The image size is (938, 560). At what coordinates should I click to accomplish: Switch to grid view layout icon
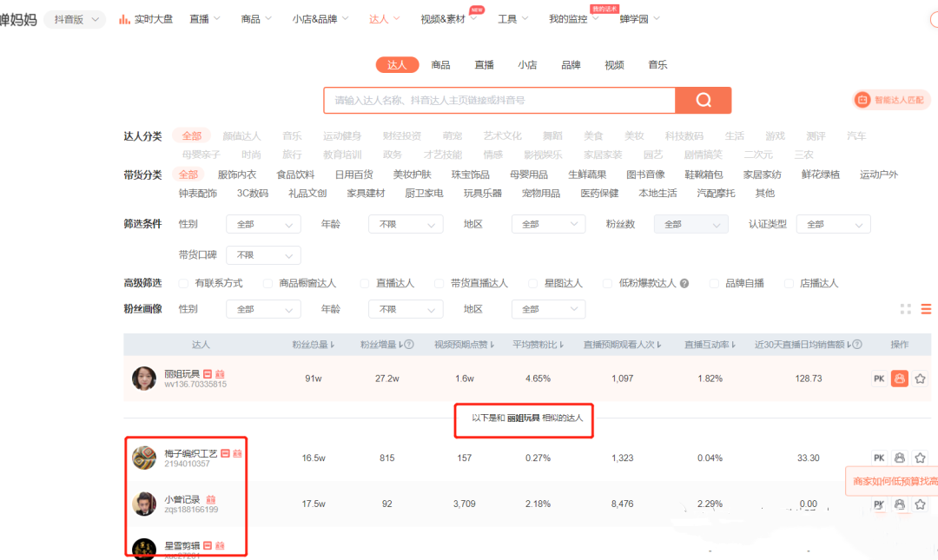point(906,309)
